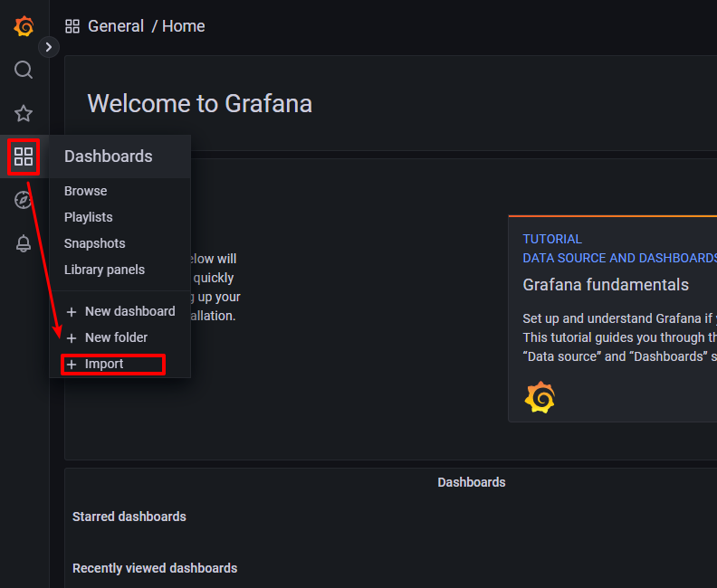The width and height of the screenshot is (717, 588).
Task: Select Snapshots menu entry
Action: pos(95,243)
